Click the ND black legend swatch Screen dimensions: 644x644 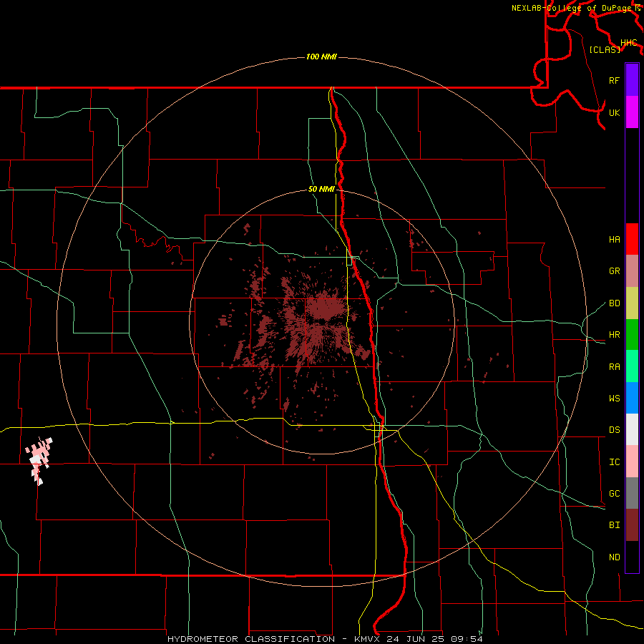(632, 557)
